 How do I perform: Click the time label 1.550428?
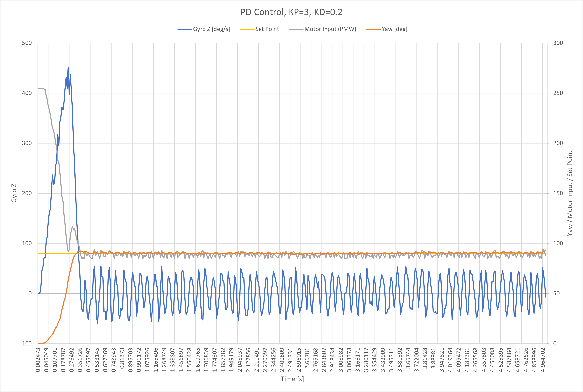tap(189, 360)
